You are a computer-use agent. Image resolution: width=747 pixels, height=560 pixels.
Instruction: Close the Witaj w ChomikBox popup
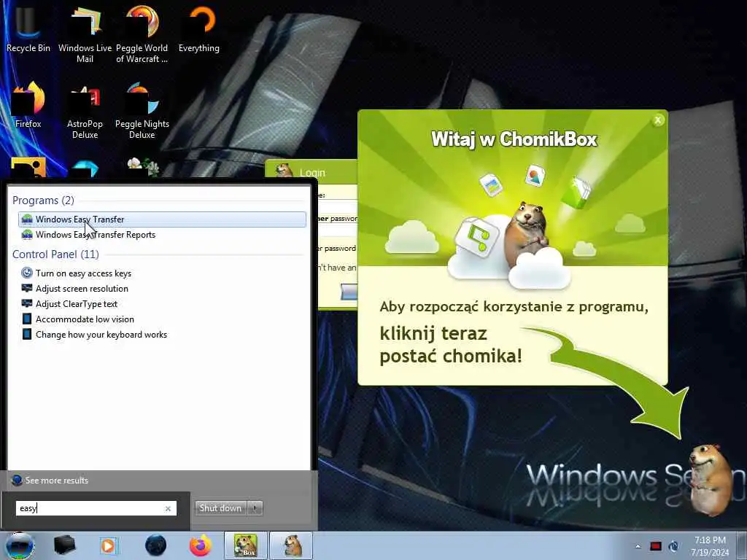click(658, 120)
